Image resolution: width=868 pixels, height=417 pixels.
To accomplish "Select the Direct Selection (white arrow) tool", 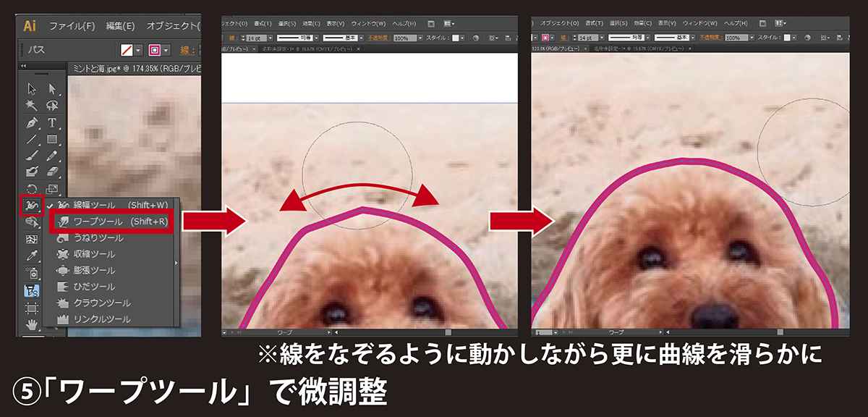I will click(x=52, y=89).
